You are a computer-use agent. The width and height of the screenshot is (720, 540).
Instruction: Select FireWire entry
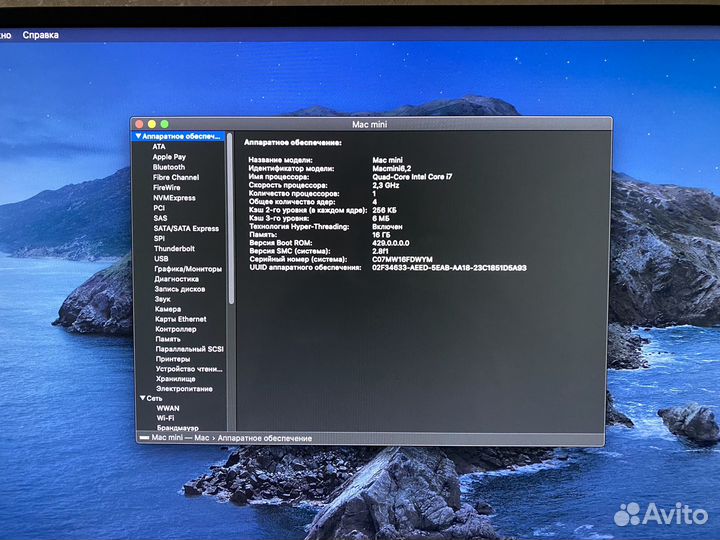coord(167,187)
